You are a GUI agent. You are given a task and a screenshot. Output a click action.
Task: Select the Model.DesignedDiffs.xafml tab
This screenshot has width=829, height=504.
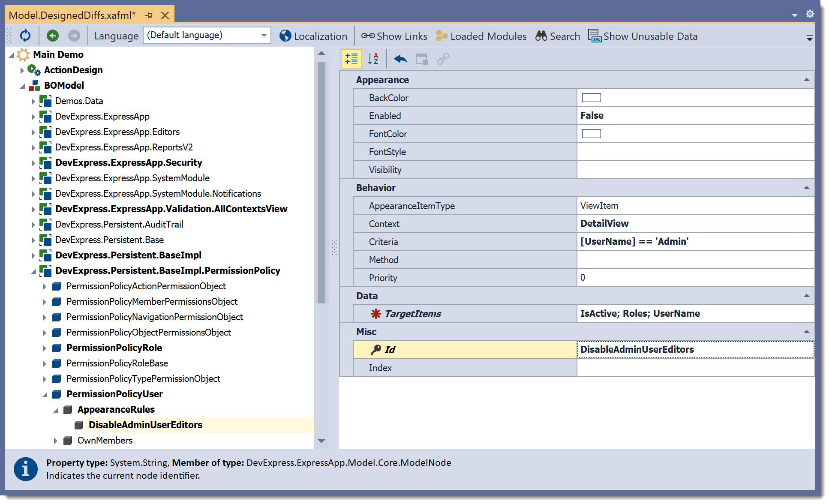coord(72,15)
